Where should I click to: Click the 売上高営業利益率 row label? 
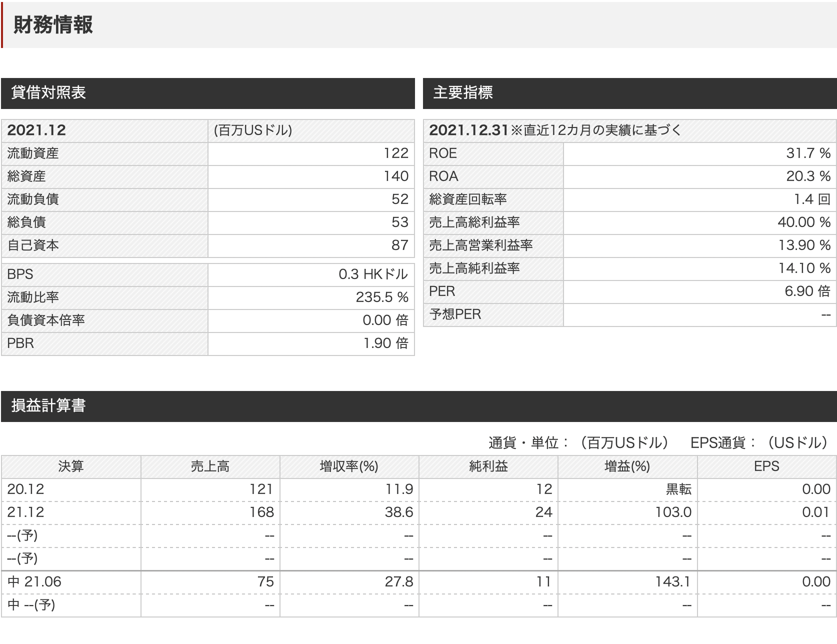pos(493,245)
